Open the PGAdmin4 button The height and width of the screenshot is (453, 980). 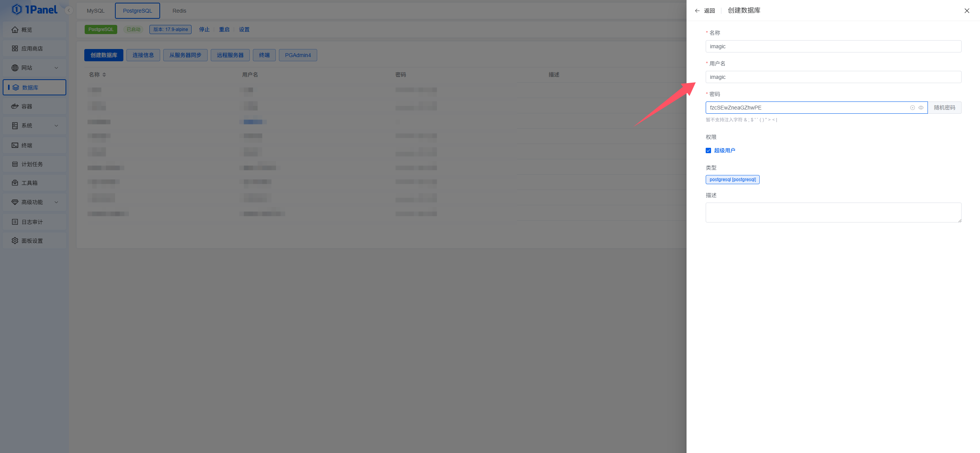(298, 55)
